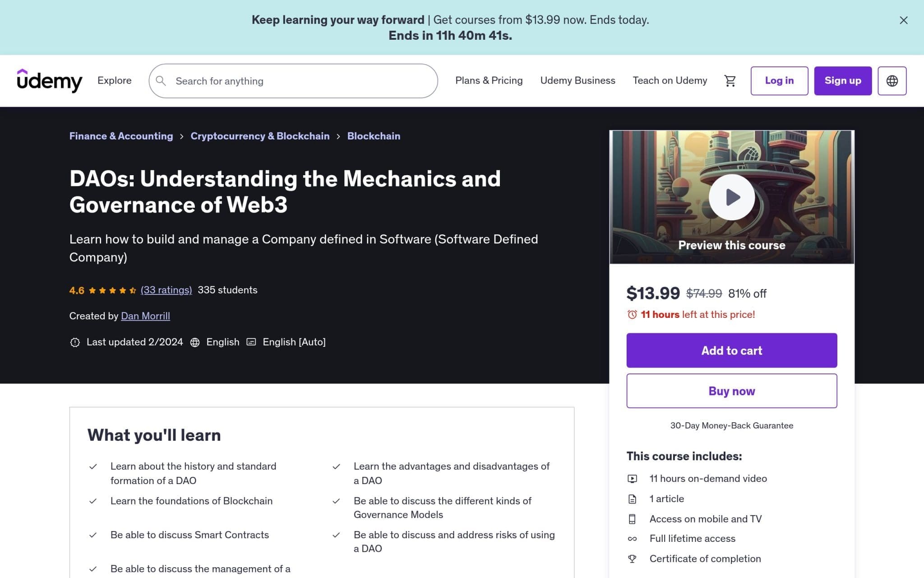Click the alarm clock icon by hours left
This screenshot has width=924, height=578.
[x=632, y=314]
